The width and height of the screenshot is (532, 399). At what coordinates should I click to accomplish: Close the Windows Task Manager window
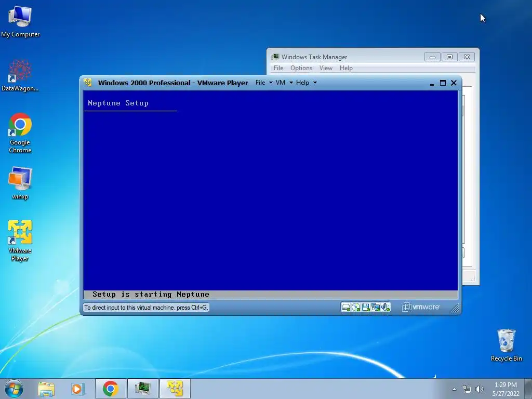point(467,57)
